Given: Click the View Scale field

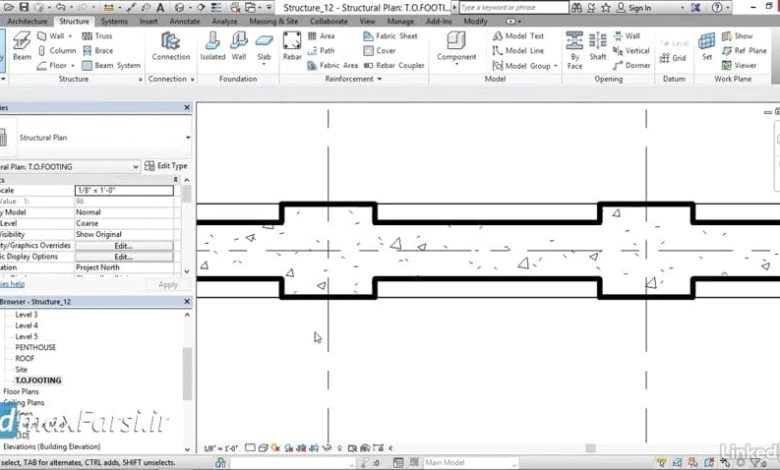Looking at the screenshot, I should (124, 190).
